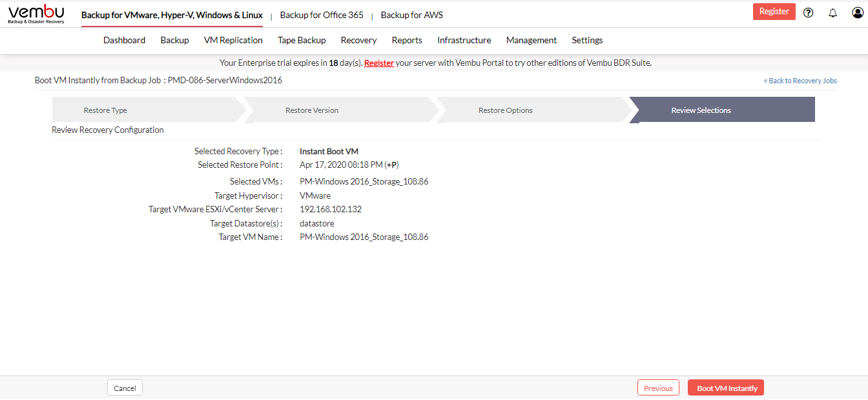Click the IP address 192.168.102.132
This screenshot has width=868, height=400.
[331, 210]
